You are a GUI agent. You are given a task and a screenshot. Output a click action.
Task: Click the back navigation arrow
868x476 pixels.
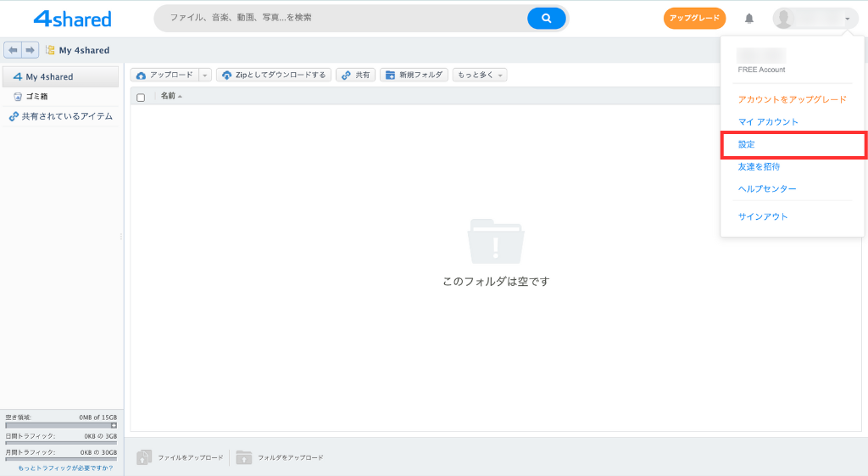pos(13,50)
